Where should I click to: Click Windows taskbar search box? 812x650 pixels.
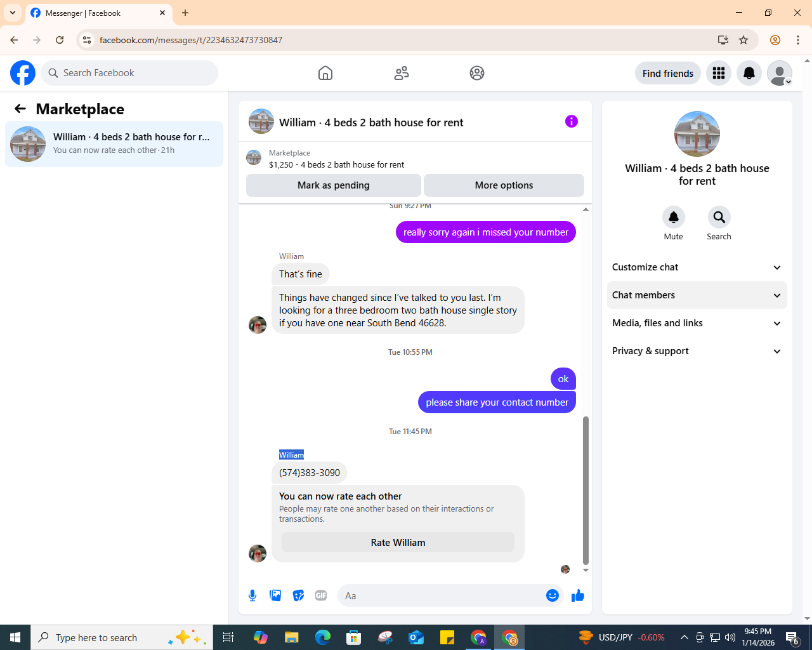click(x=121, y=637)
